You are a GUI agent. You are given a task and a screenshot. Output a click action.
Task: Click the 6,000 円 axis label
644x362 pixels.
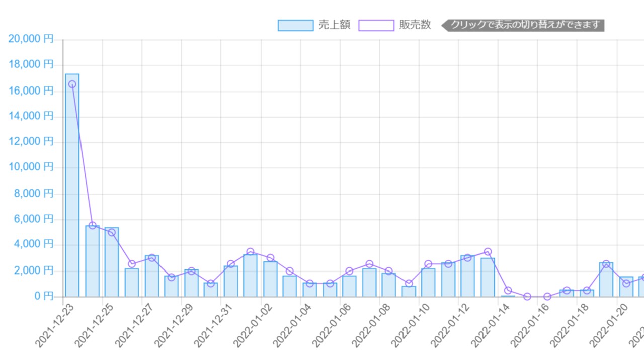34,219
